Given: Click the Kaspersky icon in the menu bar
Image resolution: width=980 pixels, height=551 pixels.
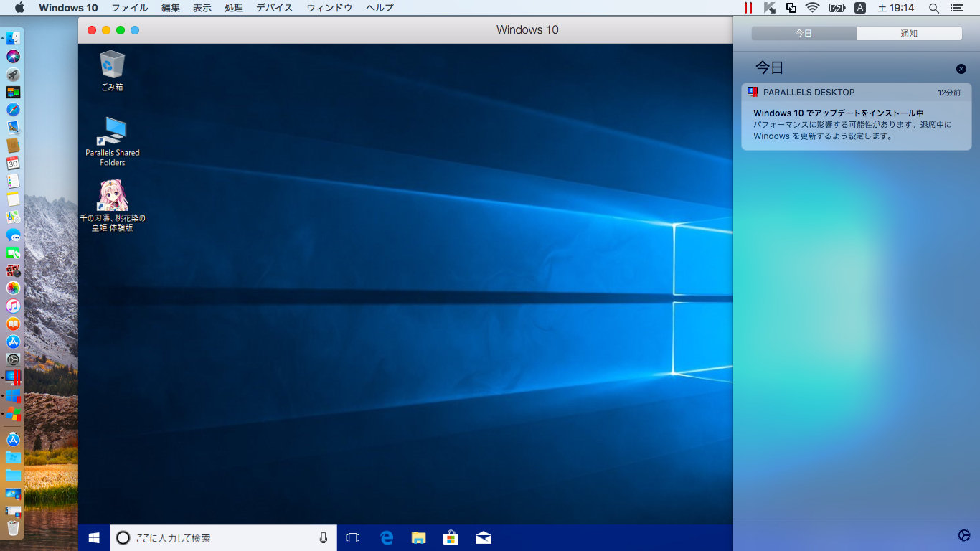Looking at the screenshot, I should (x=770, y=8).
